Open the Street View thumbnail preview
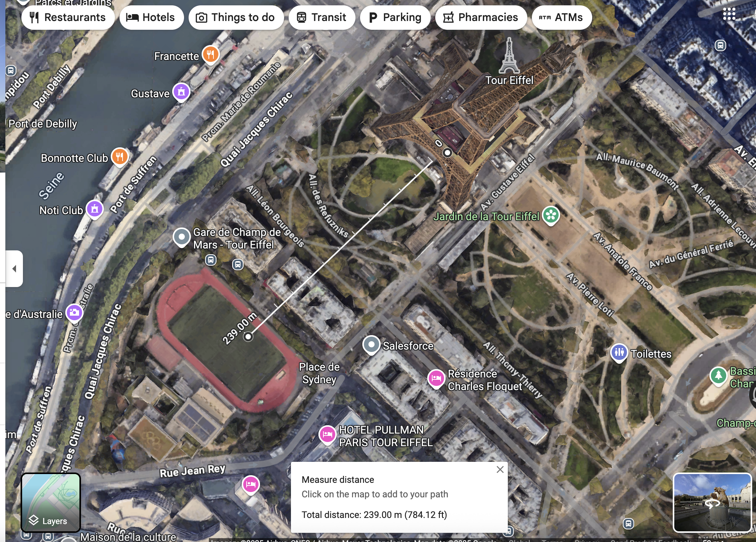The width and height of the screenshot is (756, 542). coord(712,503)
